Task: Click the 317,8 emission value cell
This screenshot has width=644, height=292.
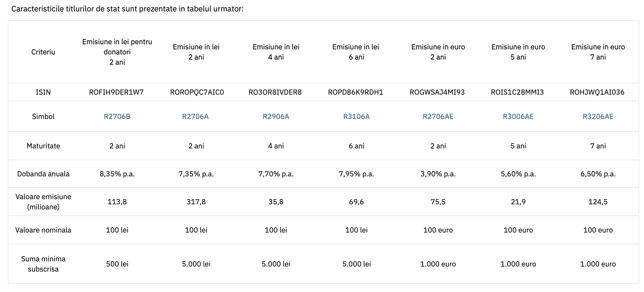Action: click(x=196, y=202)
